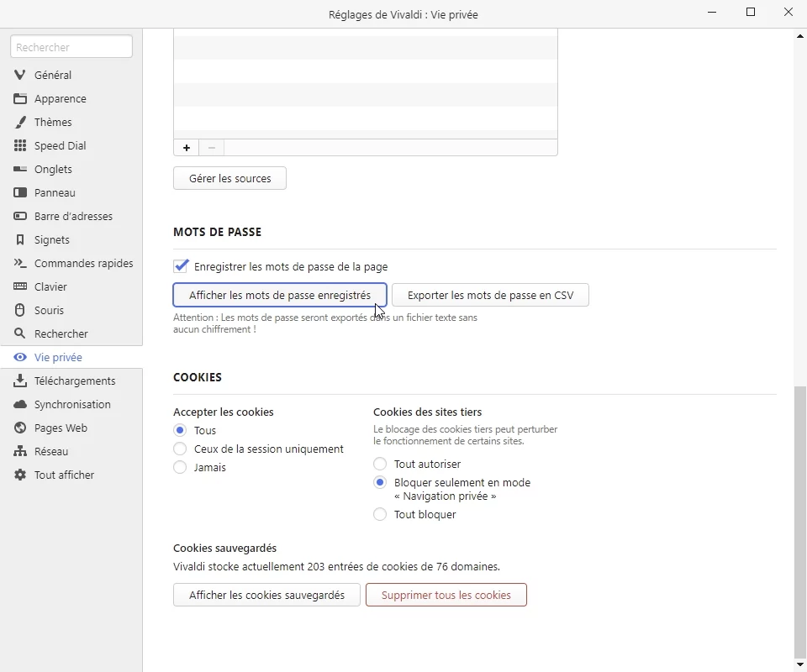Select Ceux de la session uniquement
Image resolution: width=807 pixels, height=672 pixels.
180,449
